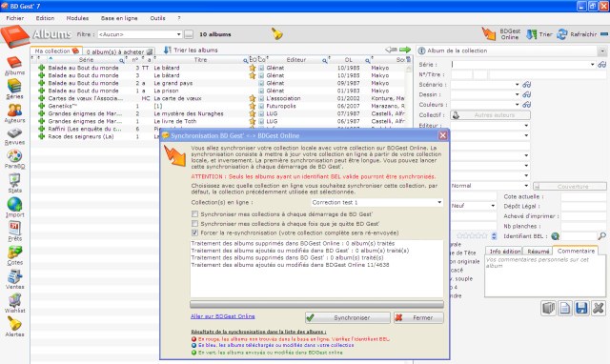Click the Autres auteurs button

[490, 115]
